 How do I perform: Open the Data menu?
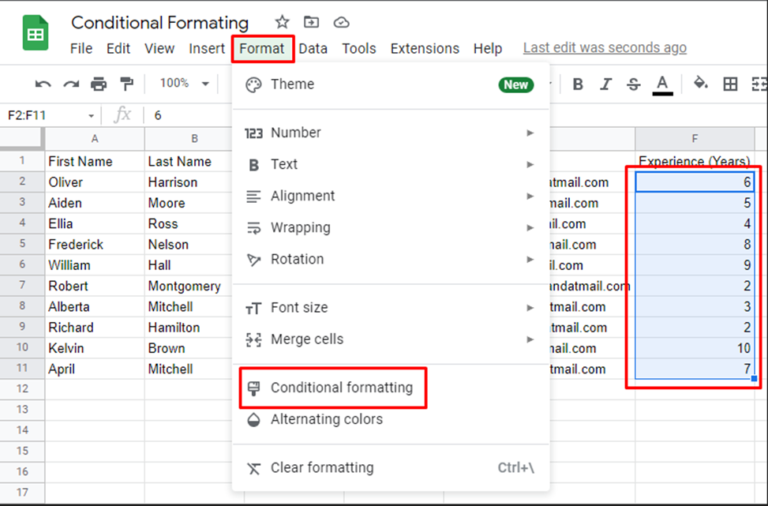click(x=313, y=48)
